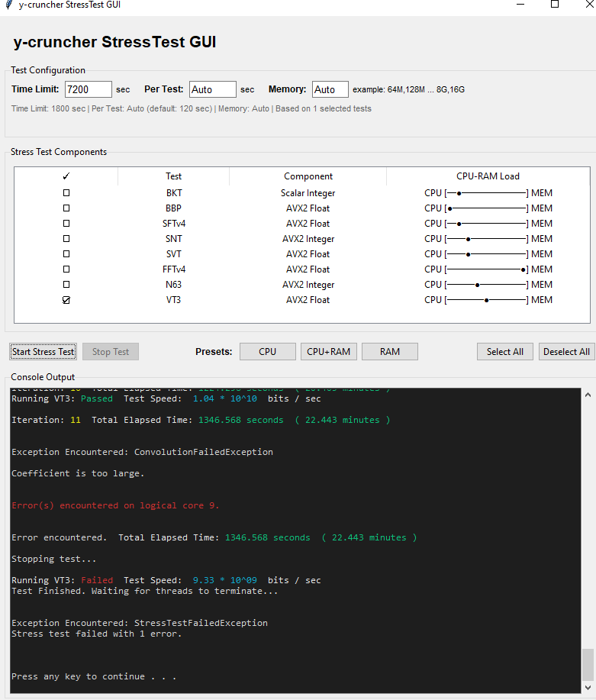
Task: Click the VT3 CPU-MEM load slider
Action: tap(487, 300)
